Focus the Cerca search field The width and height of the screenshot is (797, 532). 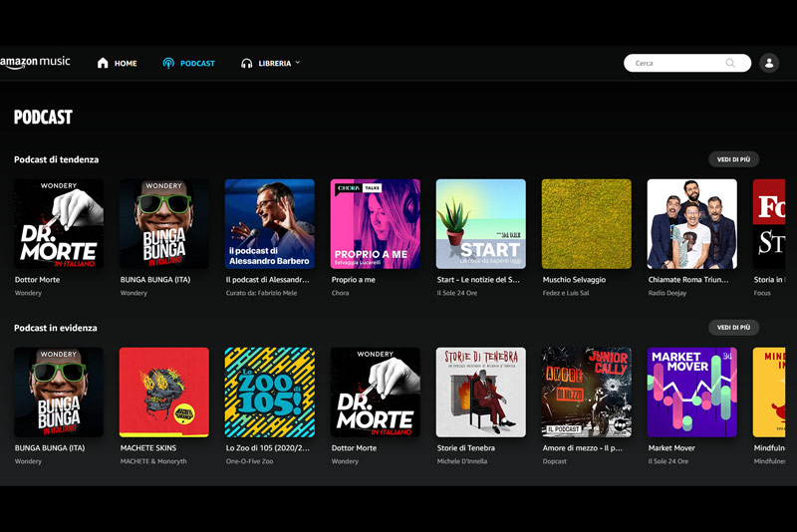687,63
